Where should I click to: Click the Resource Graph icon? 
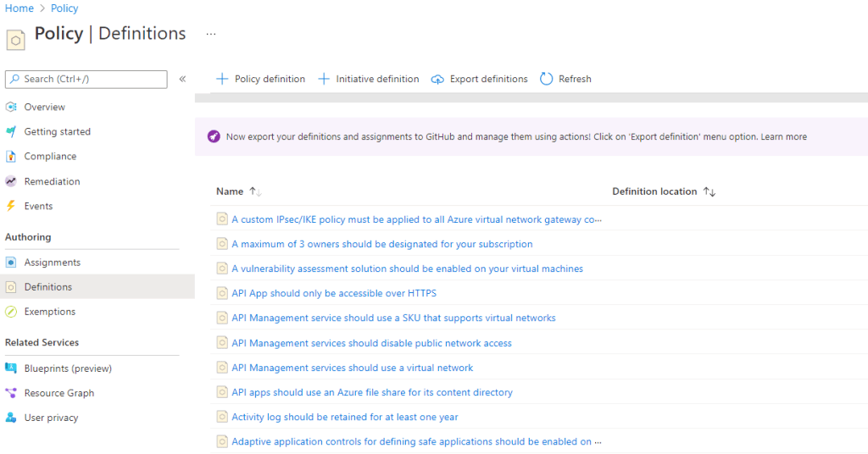11,393
